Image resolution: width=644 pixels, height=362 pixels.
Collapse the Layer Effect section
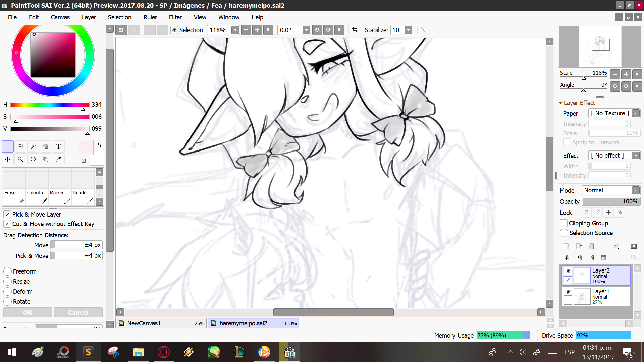click(x=560, y=103)
